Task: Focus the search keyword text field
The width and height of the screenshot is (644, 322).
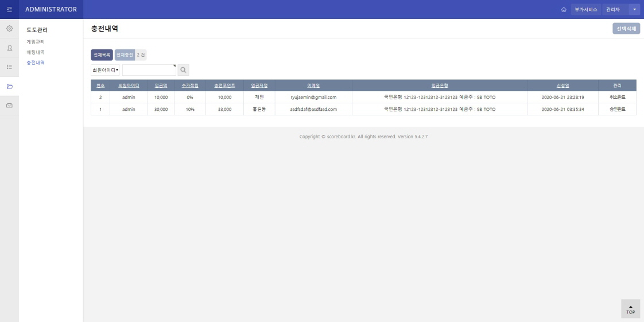Action: tap(149, 70)
